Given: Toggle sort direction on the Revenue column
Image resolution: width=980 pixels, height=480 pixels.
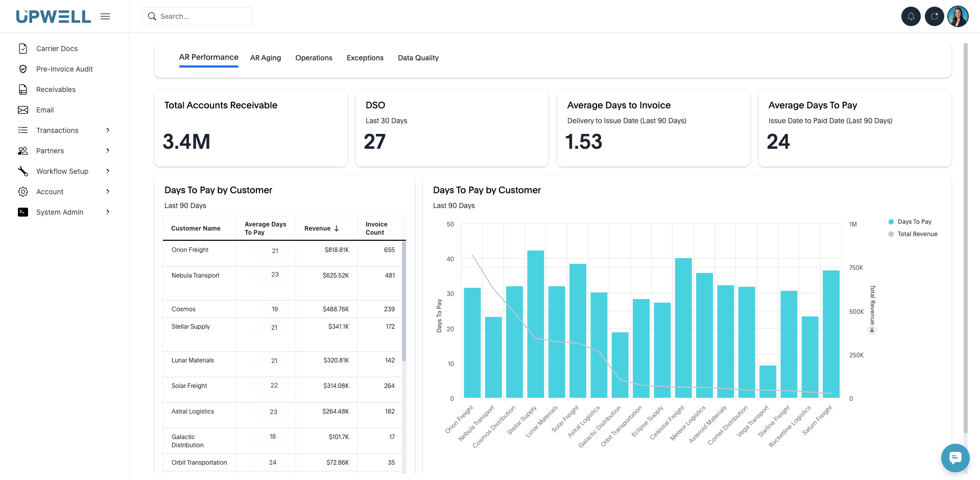Looking at the screenshot, I should [x=336, y=228].
